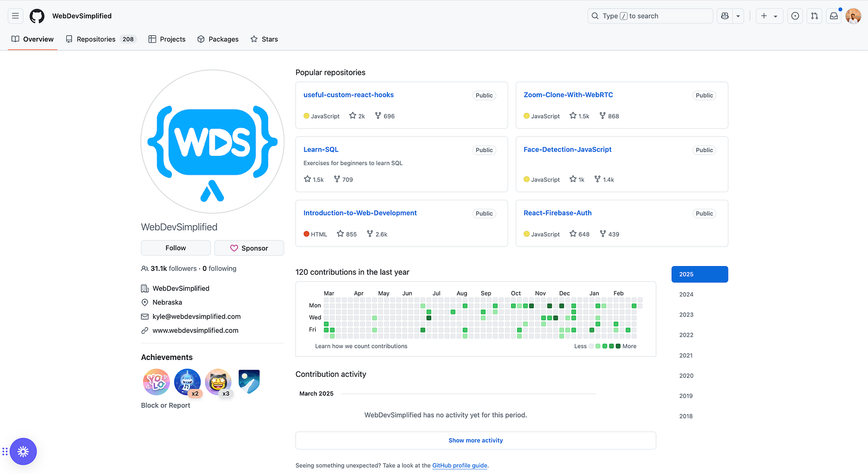Image resolution: width=868 pixels, height=474 pixels.
Task: Follow WebDevSimplified
Action: [176, 248]
